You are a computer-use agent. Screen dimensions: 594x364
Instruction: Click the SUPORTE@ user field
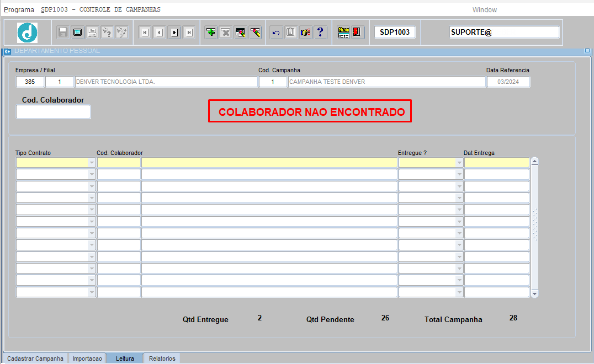click(504, 32)
